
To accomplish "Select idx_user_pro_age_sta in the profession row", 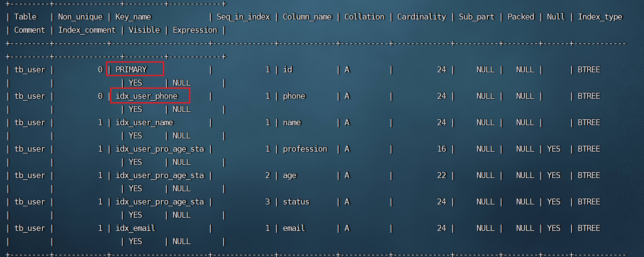I will click(x=160, y=149).
